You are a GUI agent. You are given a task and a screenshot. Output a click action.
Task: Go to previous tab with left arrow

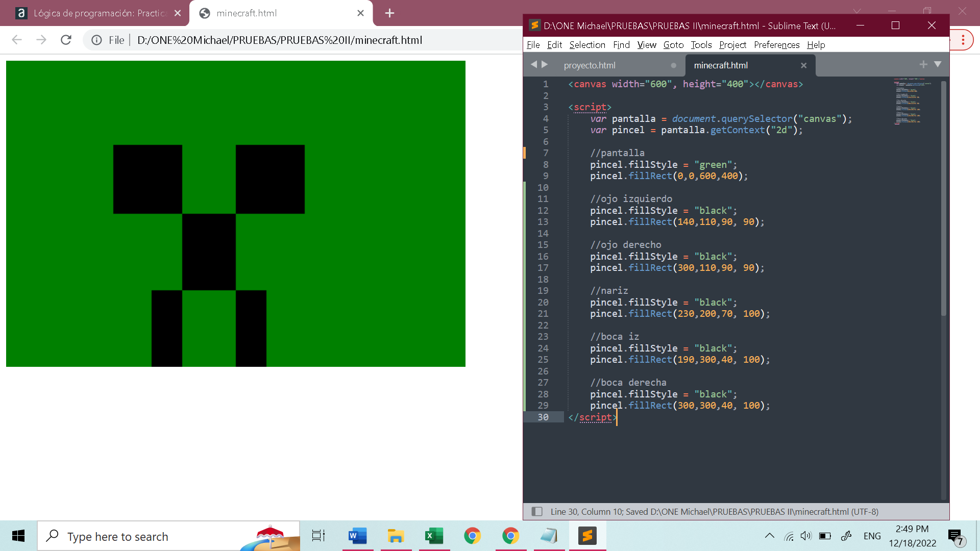[534, 64]
